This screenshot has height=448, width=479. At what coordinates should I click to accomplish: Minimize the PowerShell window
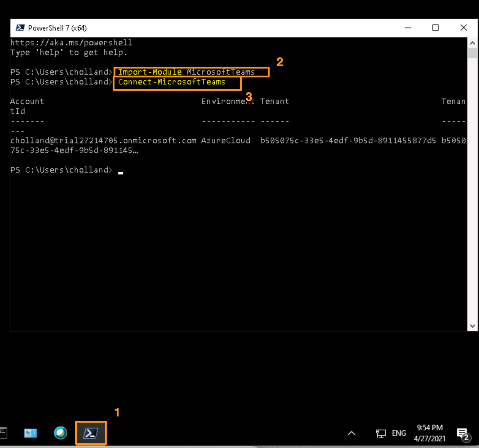408,28
